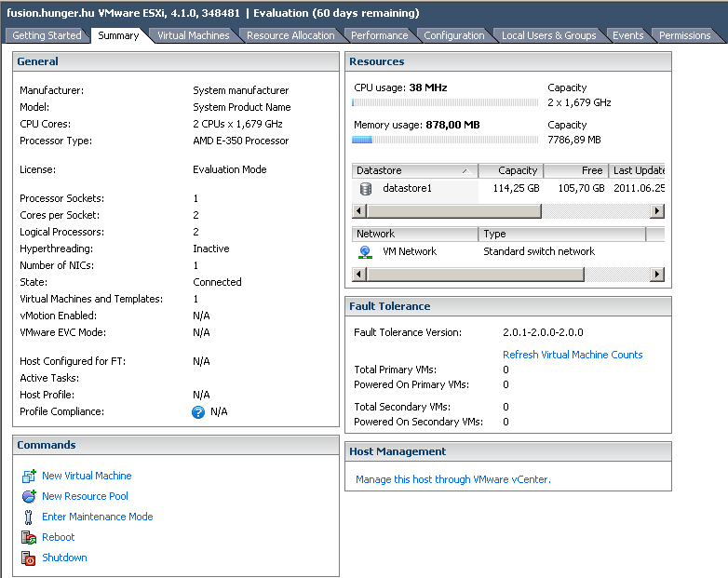The width and height of the screenshot is (728, 578).
Task: Click Refresh Virtual Machine Counts link
Action: (573, 355)
